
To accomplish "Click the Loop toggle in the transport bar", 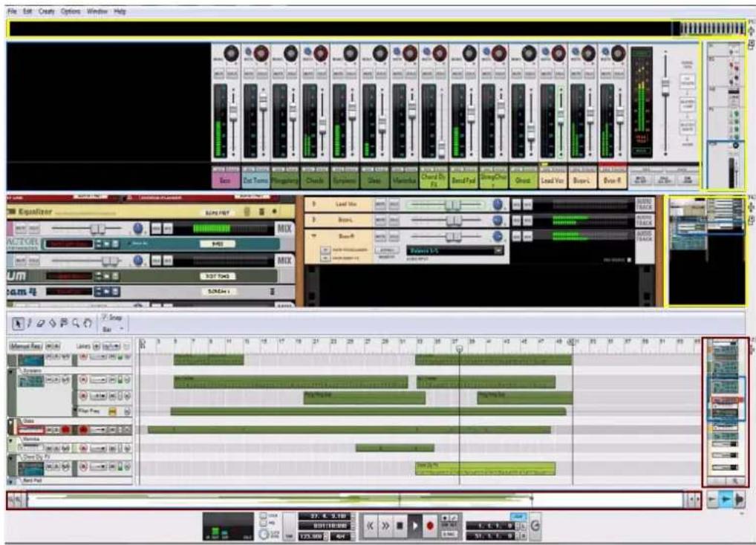I will pos(518,516).
